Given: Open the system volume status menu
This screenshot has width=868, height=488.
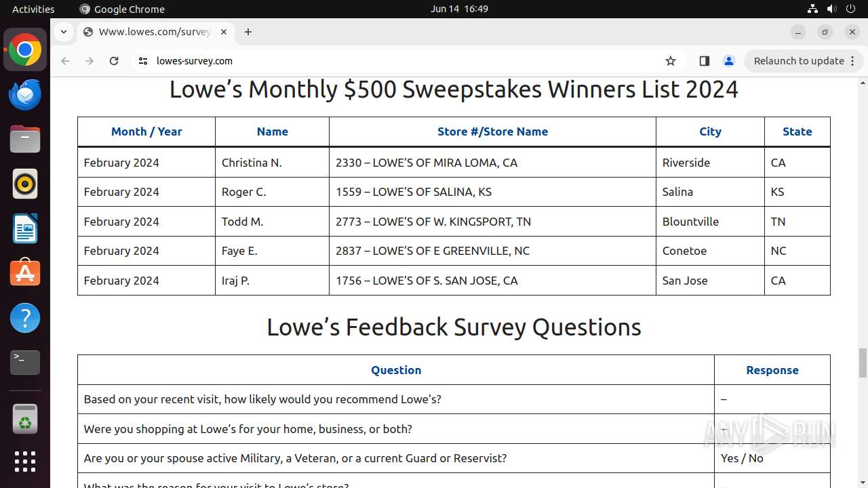Looking at the screenshot, I should pyautogui.click(x=831, y=9).
